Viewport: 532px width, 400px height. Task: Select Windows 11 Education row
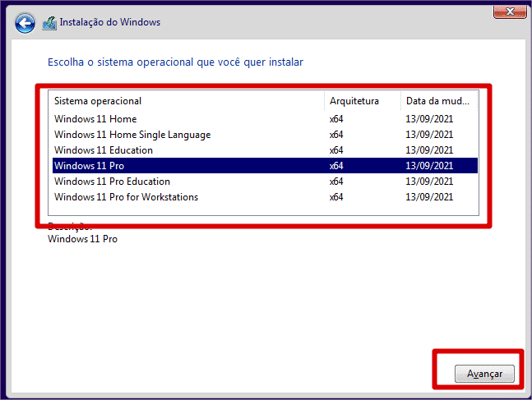tap(265, 150)
